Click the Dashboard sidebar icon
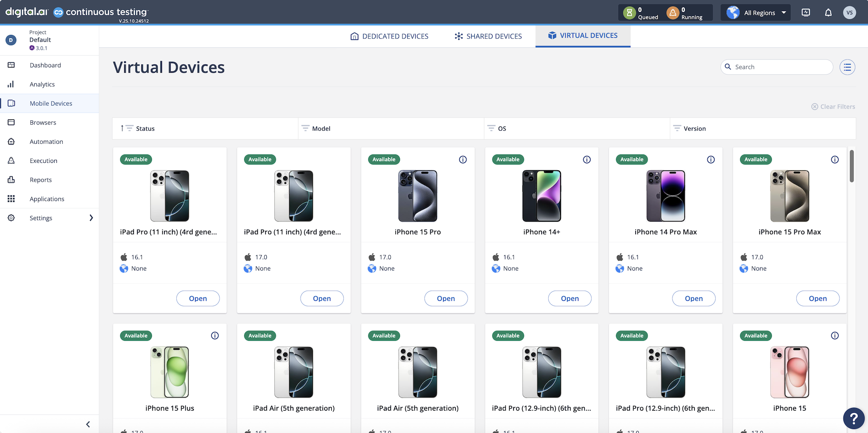Screen dimensions: 868x433 pos(11,65)
